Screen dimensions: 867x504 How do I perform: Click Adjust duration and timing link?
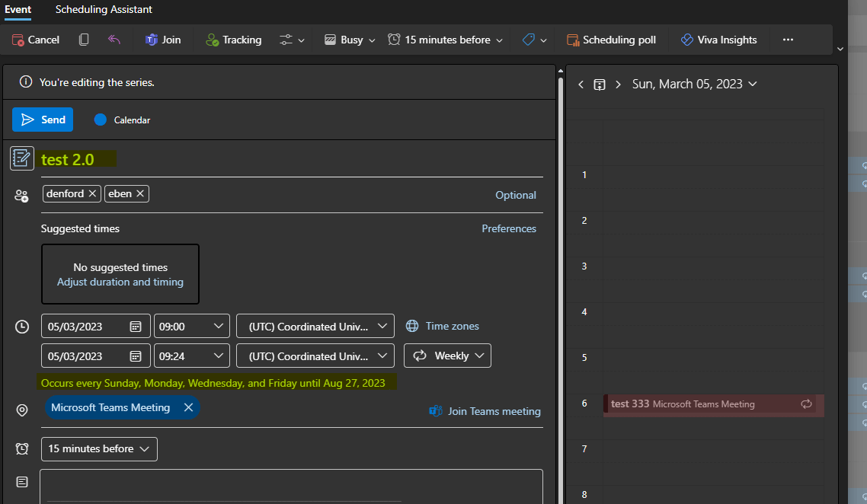coord(120,282)
